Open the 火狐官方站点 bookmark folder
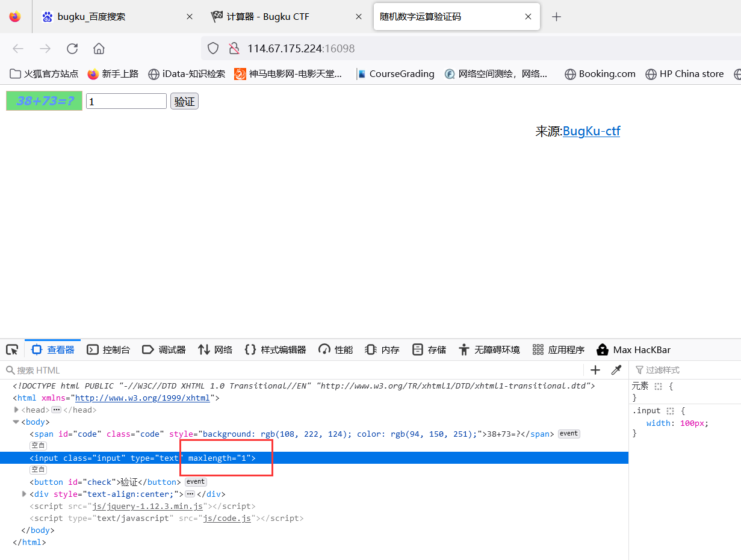 click(45, 74)
